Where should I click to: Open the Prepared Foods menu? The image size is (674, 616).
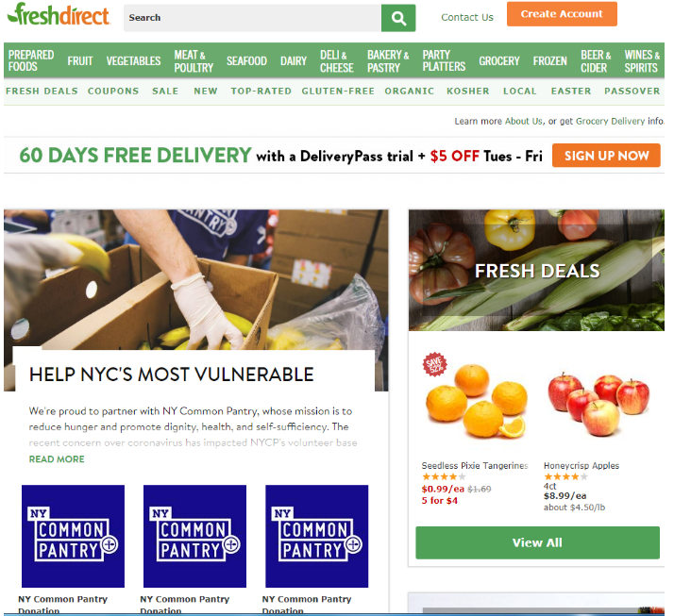[31, 60]
